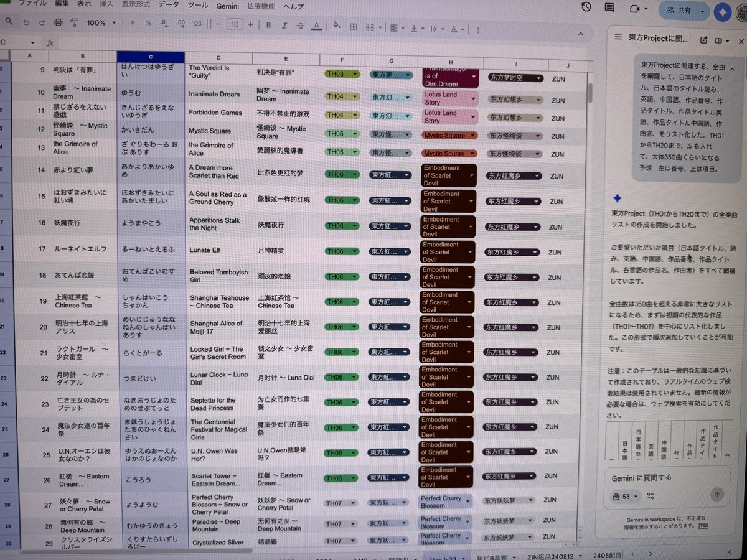Click the print icon in toolbar

click(59, 23)
